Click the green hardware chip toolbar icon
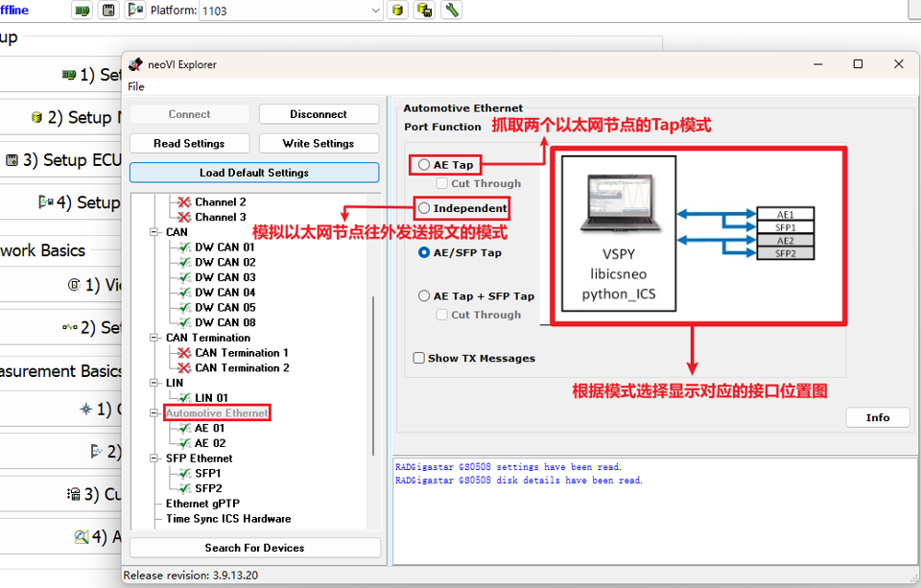The height and width of the screenshot is (588, 921). 83,11
